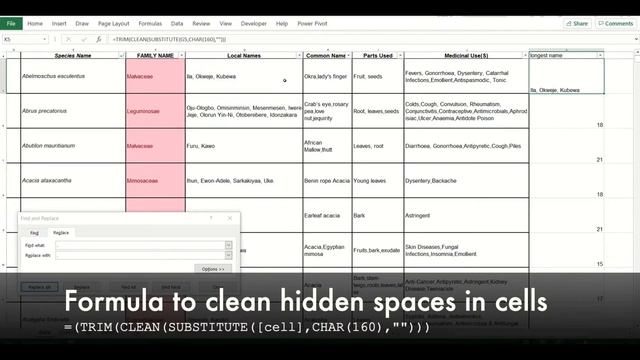Select cell 'Dysentery,Backache'

point(467,180)
